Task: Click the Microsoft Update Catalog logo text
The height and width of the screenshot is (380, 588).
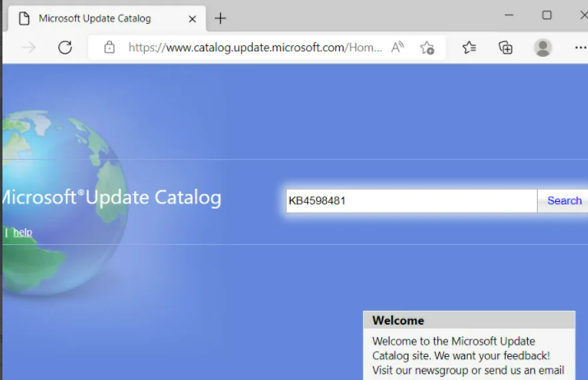Action: pos(112,198)
